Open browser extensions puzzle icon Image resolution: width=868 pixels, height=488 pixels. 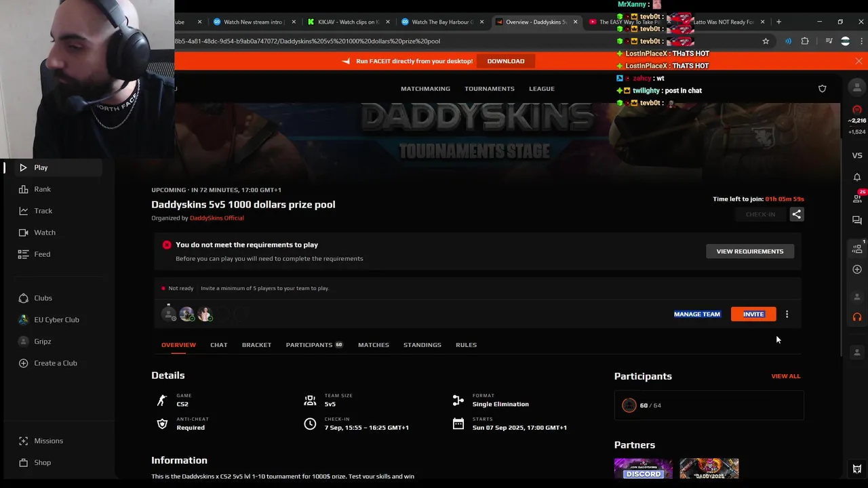805,41
